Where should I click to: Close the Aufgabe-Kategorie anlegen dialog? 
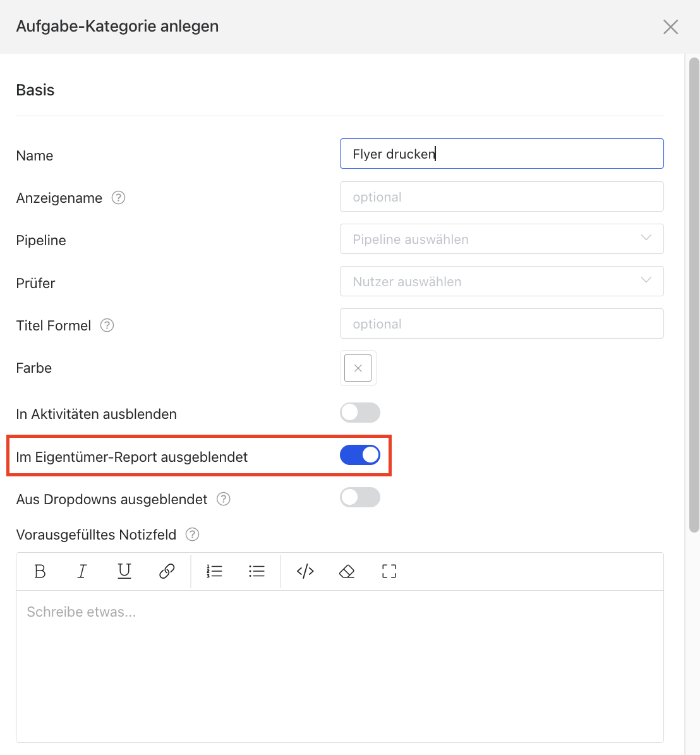671,27
